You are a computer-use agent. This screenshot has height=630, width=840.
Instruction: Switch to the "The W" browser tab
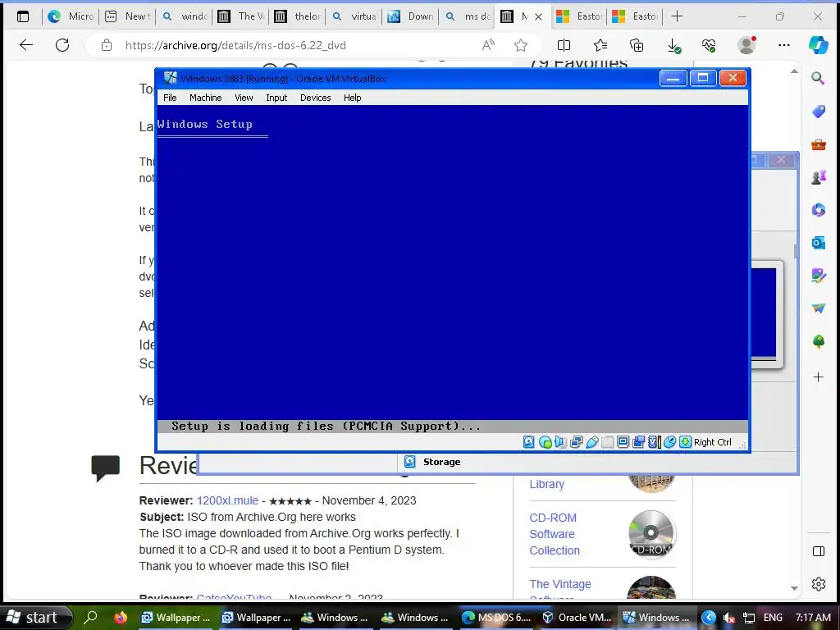[241, 16]
